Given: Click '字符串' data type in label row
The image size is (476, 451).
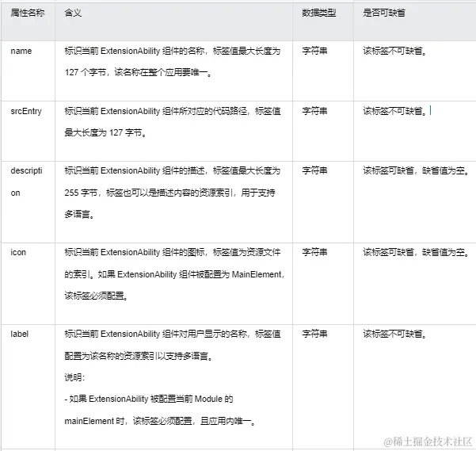Looking at the screenshot, I should (x=314, y=334).
